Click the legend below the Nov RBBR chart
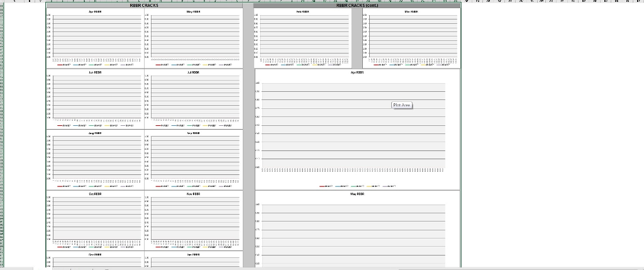Screen dimensions: 644x270 coord(193,247)
